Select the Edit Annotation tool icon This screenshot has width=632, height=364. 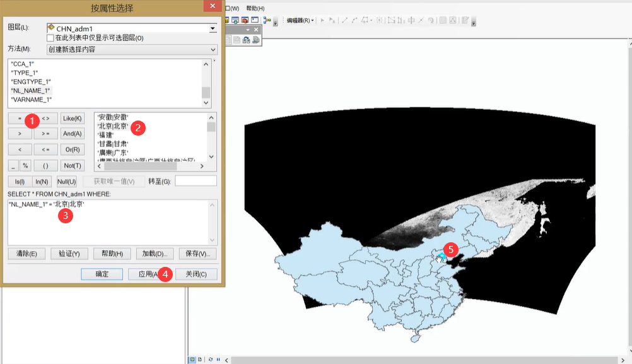click(x=332, y=20)
